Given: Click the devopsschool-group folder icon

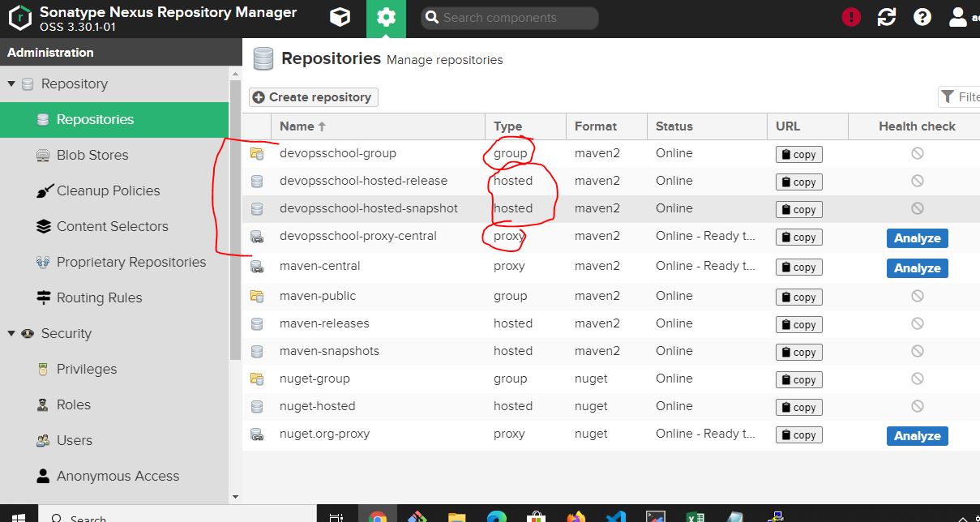Looking at the screenshot, I should 257,153.
